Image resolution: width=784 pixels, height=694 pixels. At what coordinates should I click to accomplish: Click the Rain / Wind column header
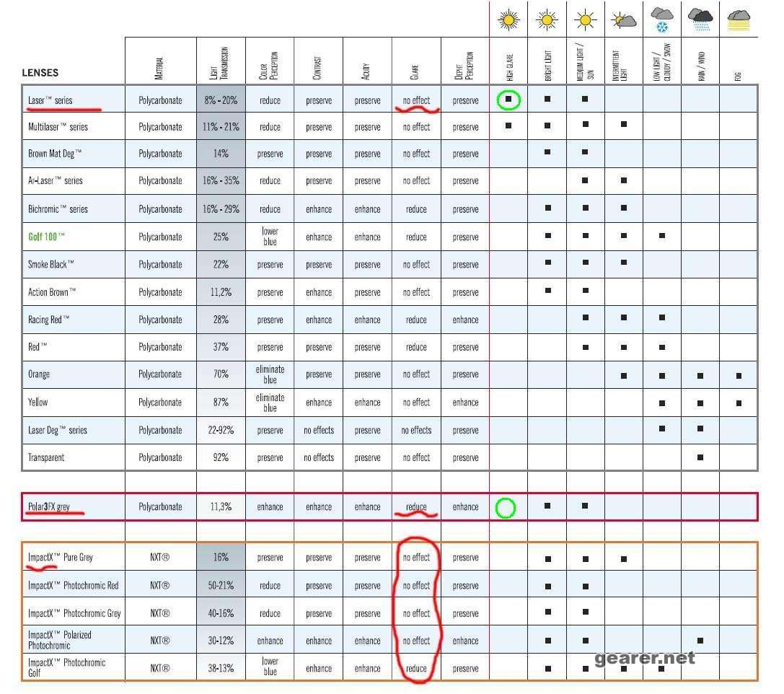pos(702,66)
